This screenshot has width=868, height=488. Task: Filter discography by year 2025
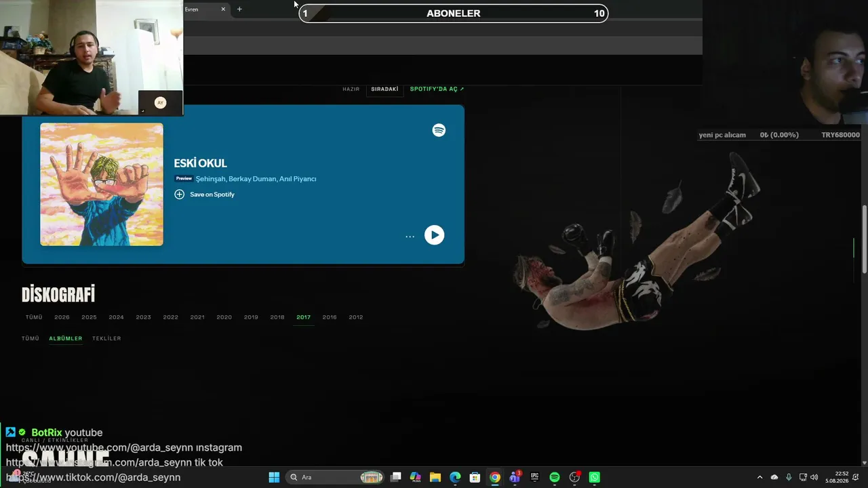(89, 317)
